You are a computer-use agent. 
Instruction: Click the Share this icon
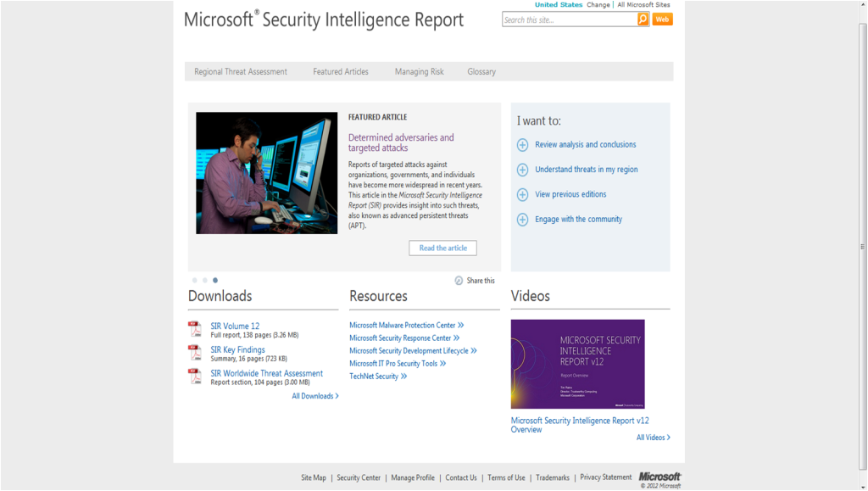(459, 281)
